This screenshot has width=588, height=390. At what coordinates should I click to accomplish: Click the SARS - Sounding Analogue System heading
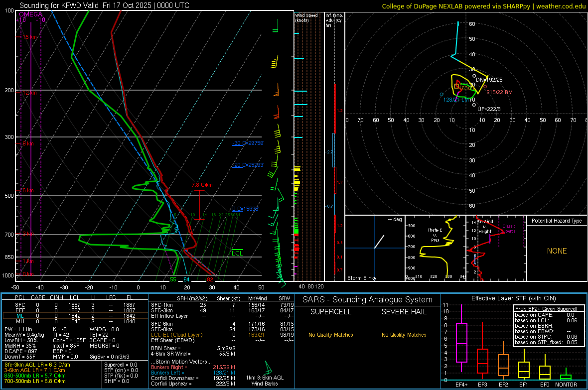(x=368, y=300)
